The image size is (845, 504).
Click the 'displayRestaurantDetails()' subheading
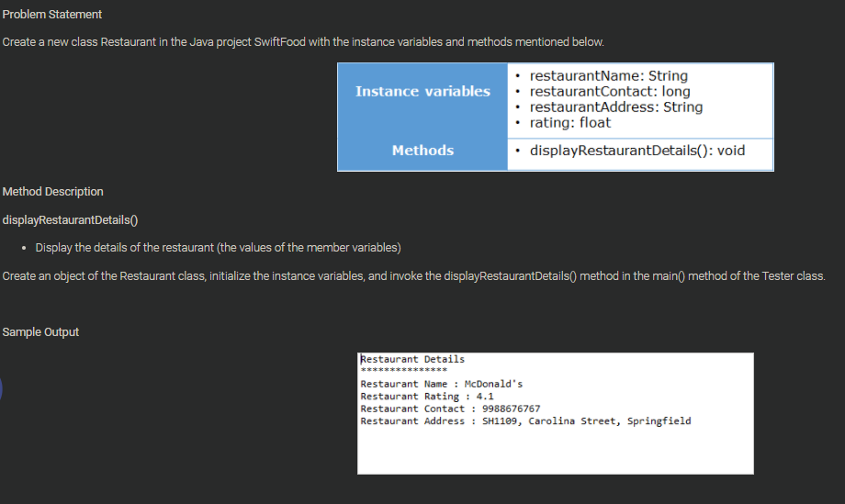(x=70, y=220)
